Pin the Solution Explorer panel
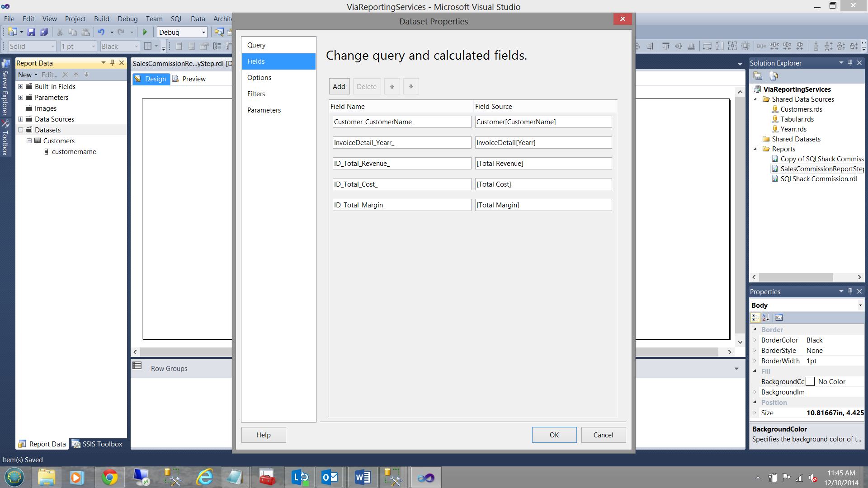The width and height of the screenshot is (868, 488). [850, 63]
